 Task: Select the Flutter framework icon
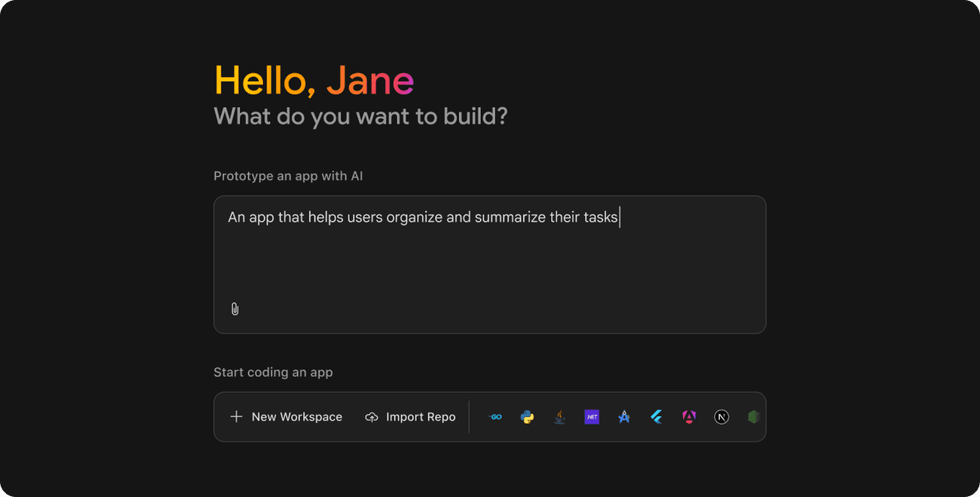pyautogui.click(x=657, y=416)
